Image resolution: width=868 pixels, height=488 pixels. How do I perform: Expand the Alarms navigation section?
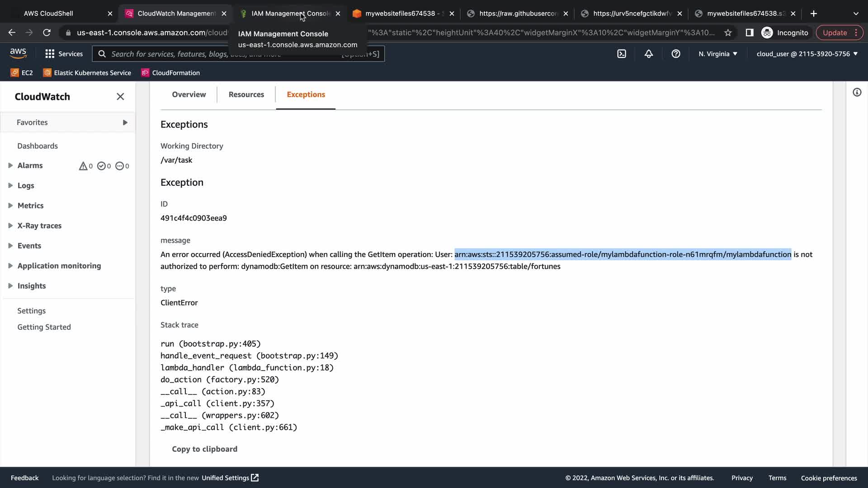click(x=10, y=165)
